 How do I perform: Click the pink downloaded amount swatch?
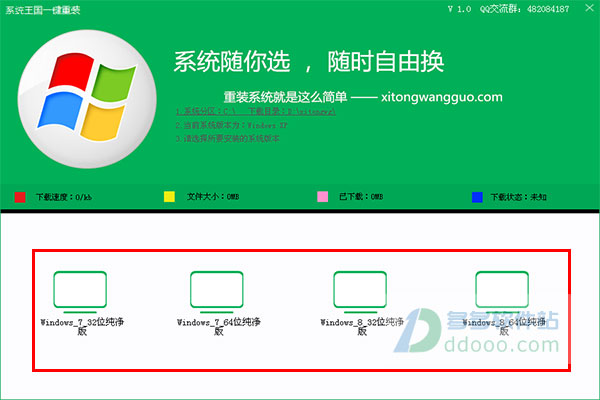[323, 197]
